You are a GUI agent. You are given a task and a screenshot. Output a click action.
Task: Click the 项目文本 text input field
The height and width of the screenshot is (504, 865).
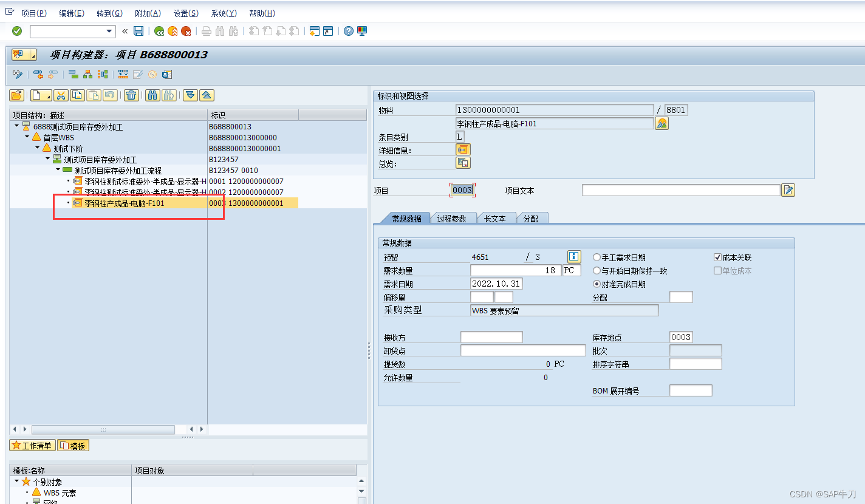click(x=681, y=190)
